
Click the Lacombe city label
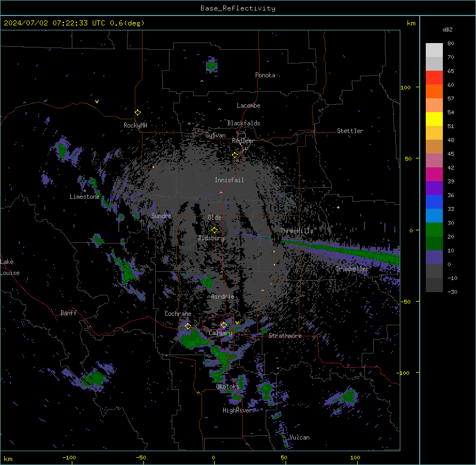(x=248, y=105)
